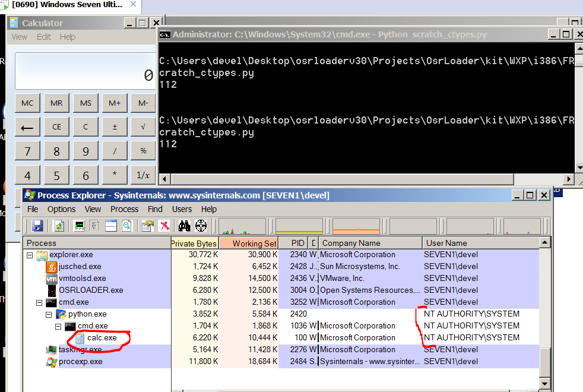
Task: Toggle the Show Lower Pane icon
Action: coord(110,226)
